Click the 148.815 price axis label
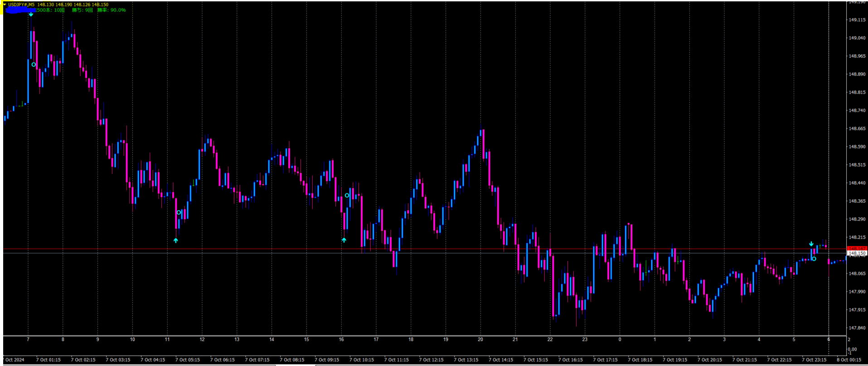The width and height of the screenshot is (868, 366). pyautogui.click(x=857, y=92)
